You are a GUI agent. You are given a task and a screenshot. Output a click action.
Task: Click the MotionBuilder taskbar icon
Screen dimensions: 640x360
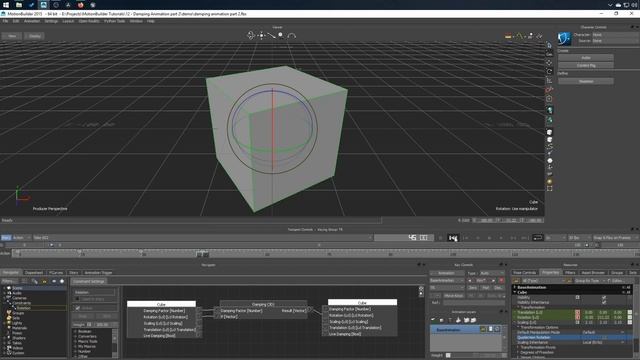pos(43,5)
